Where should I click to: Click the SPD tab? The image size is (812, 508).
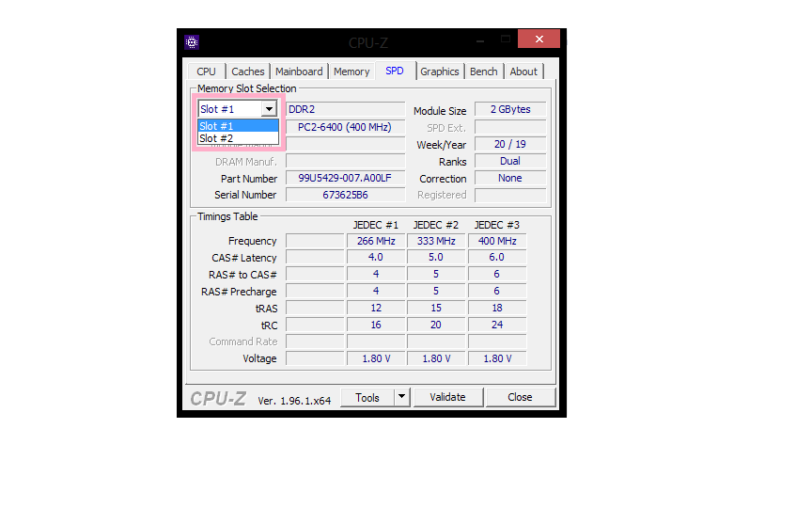[395, 71]
